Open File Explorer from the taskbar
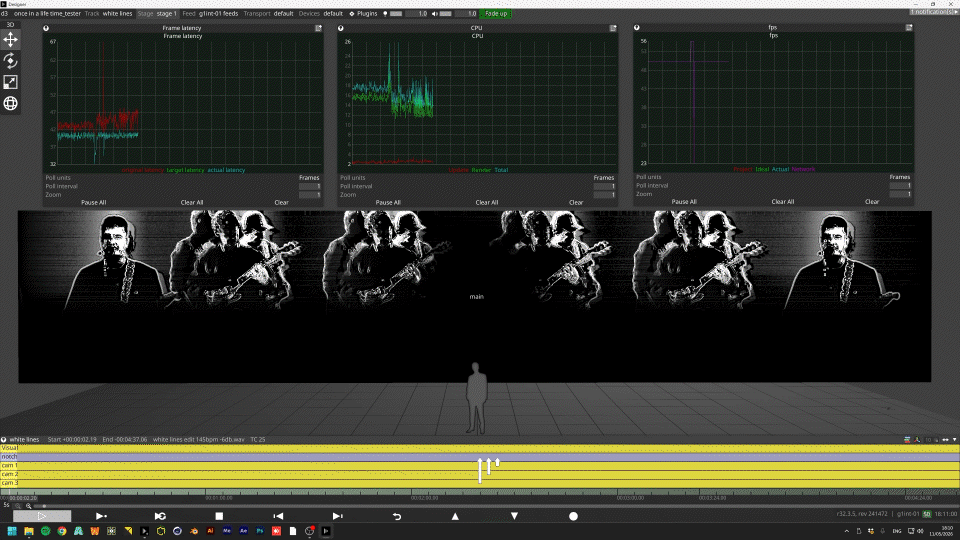This screenshot has width=960, height=540. [x=29, y=531]
